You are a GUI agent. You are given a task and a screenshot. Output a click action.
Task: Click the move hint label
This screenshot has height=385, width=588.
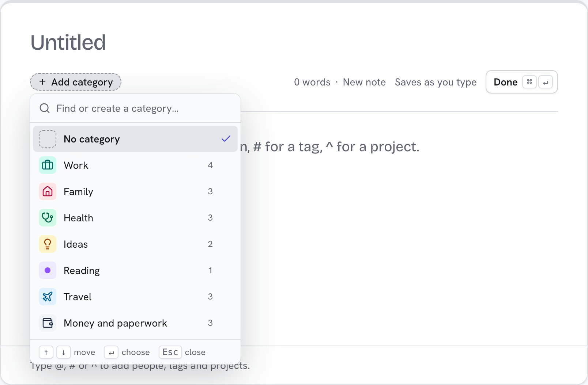(x=84, y=352)
